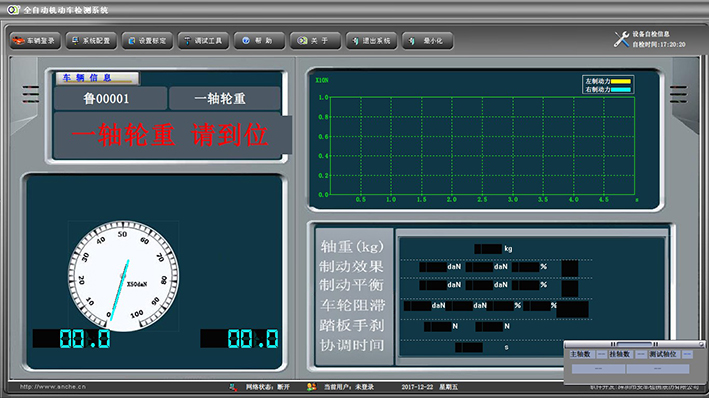Click the date 2017-12-22 in status bar
Image resolution: width=709 pixels, height=398 pixels.
click(x=417, y=387)
